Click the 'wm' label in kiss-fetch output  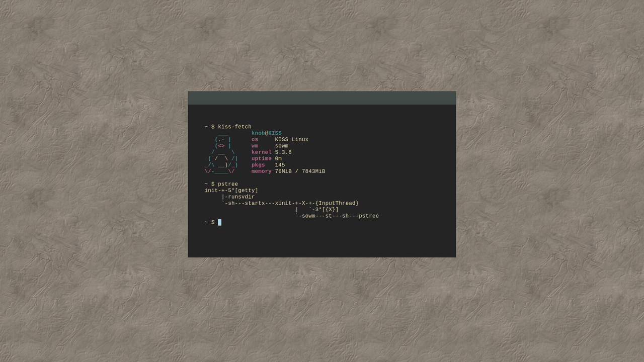click(255, 146)
